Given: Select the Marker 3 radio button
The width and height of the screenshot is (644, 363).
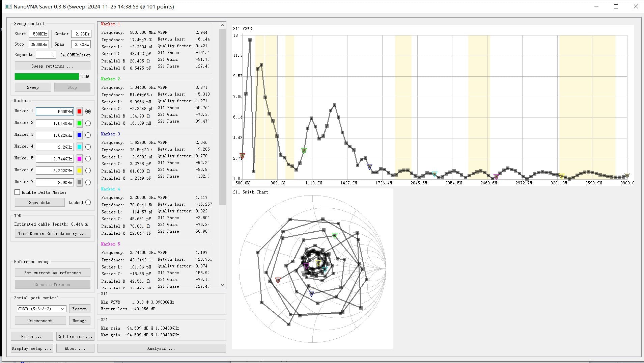Looking at the screenshot, I should coord(88,135).
